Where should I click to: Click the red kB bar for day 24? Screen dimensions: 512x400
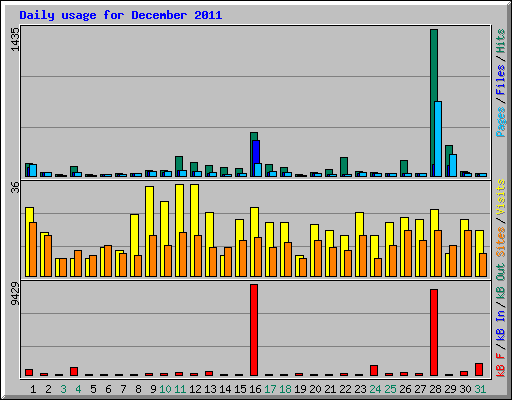point(374,370)
